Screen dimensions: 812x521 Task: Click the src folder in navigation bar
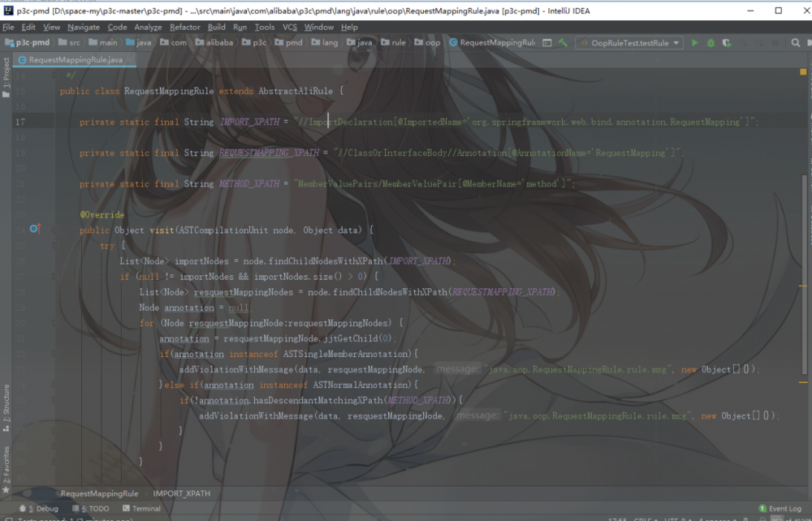point(69,42)
